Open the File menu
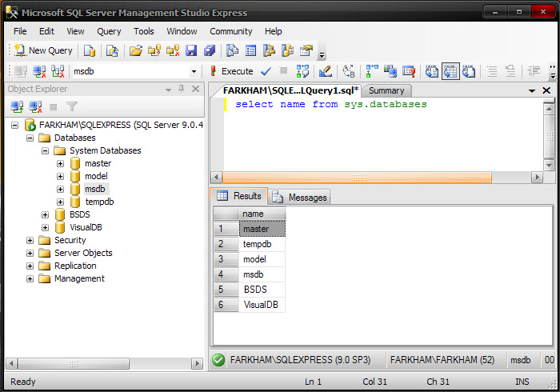 tap(20, 31)
